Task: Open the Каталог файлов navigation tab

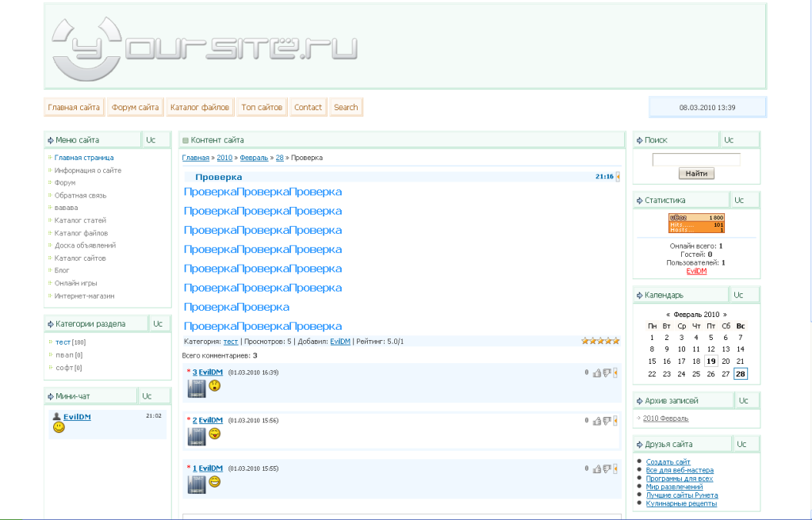Action: (x=200, y=108)
